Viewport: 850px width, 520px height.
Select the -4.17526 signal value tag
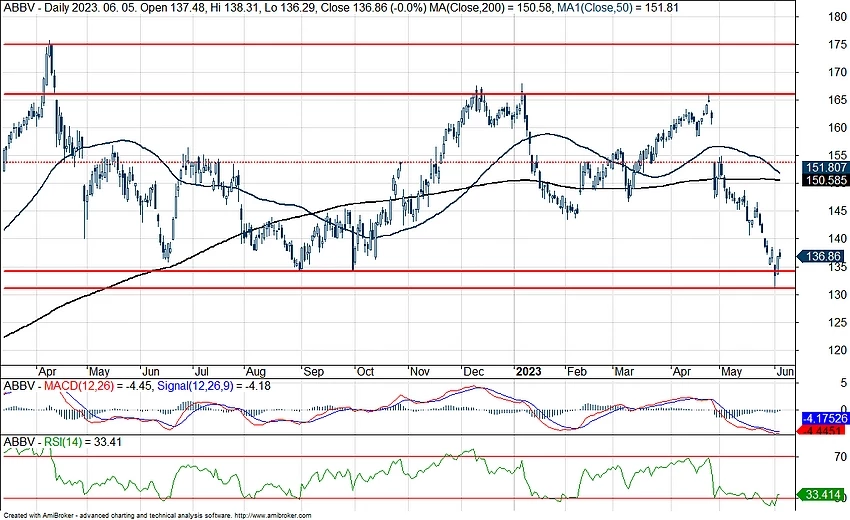pos(824,419)
